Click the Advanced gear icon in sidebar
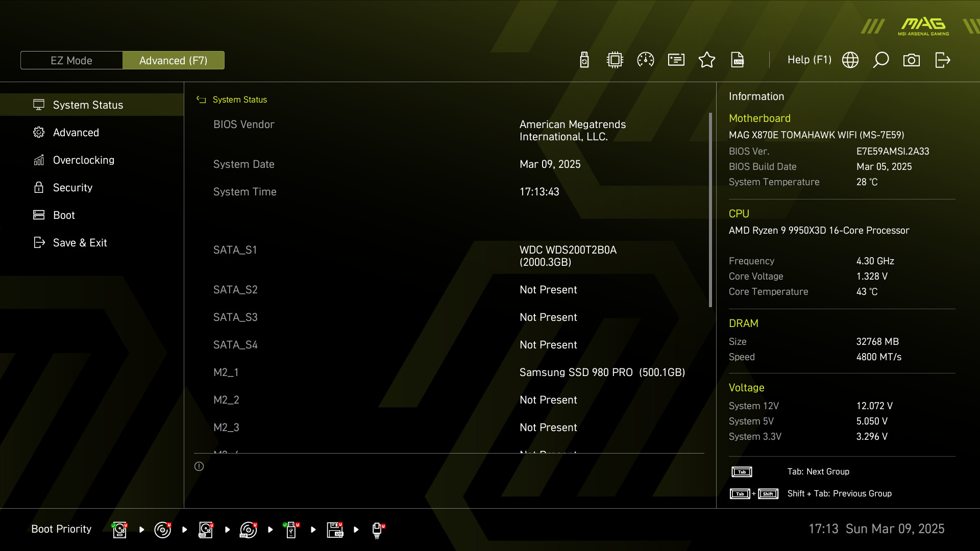980x551 pixels. click(39, 132)
